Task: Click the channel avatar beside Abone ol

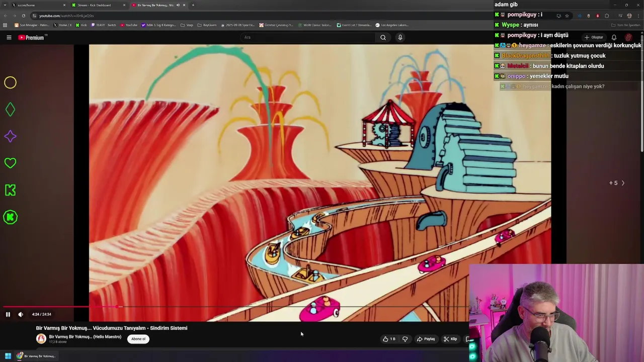Action: click(x=41, y=339)
